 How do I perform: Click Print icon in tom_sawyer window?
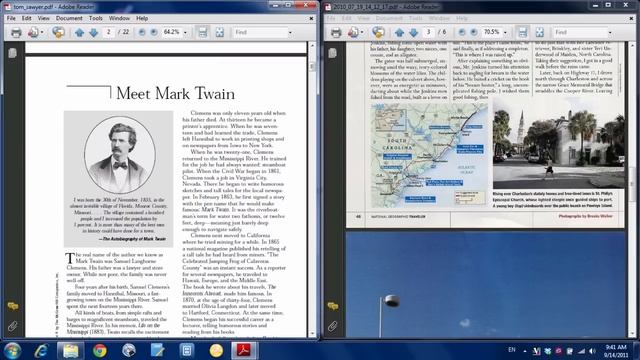[x=16, y=32]
